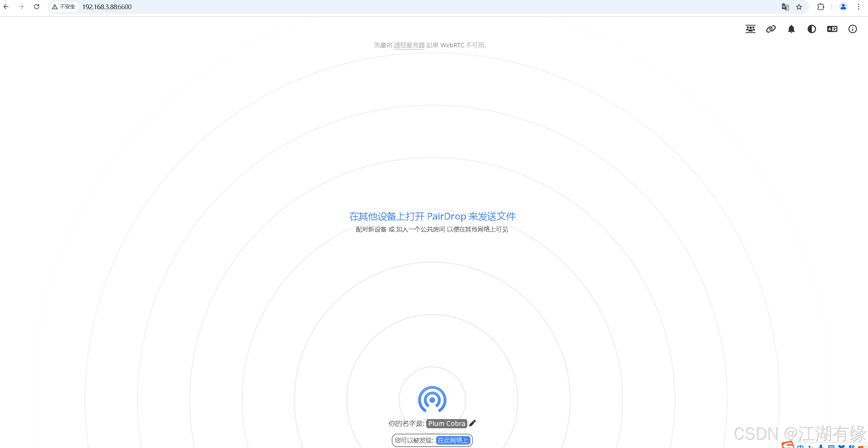Open the 不安全 site security panel
The width and height of the screenshot is (868, 448).
63,7
